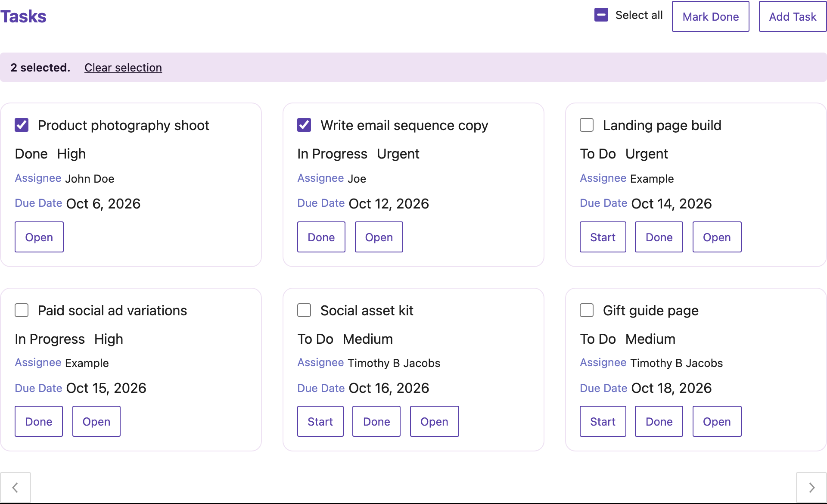Screen dimensions: 827x504
Task: Check the Landing page build task
Action: click(x=587, y=125)
